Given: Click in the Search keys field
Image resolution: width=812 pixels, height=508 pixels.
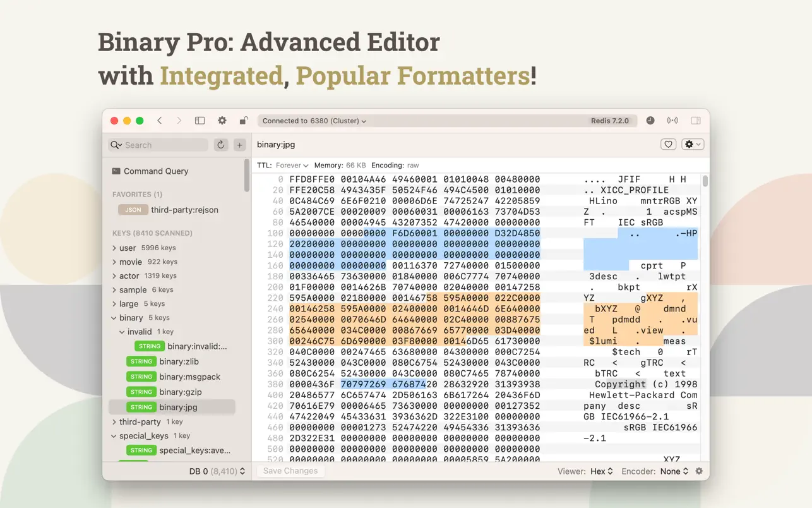Looking at the screenshot, I should [x=164, y=145].
